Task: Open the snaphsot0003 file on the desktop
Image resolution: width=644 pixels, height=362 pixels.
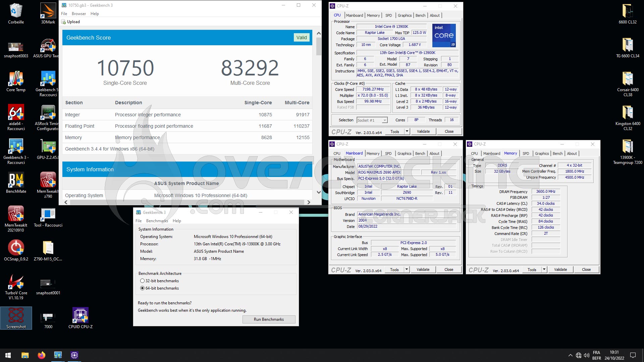Action: click(16, 50)
